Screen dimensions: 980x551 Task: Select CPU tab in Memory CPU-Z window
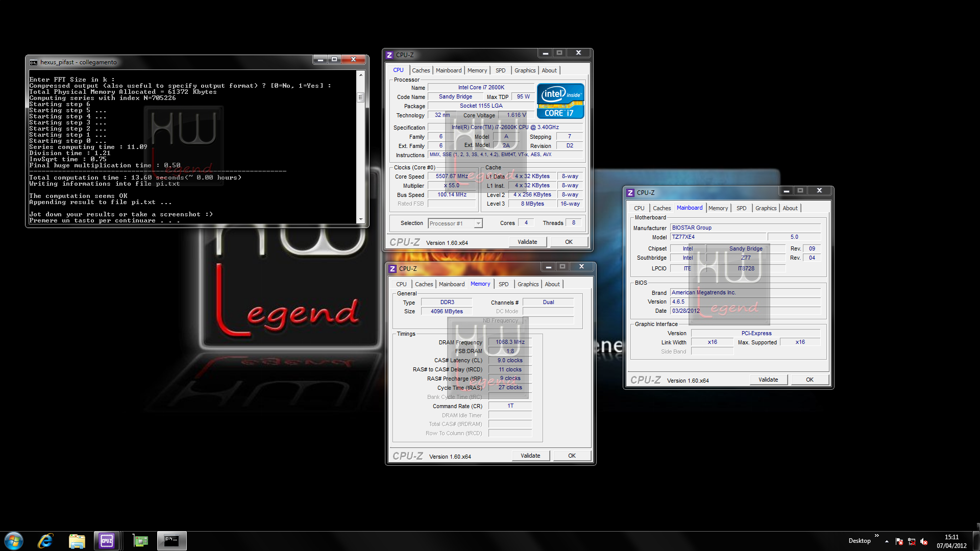[401, 284]
